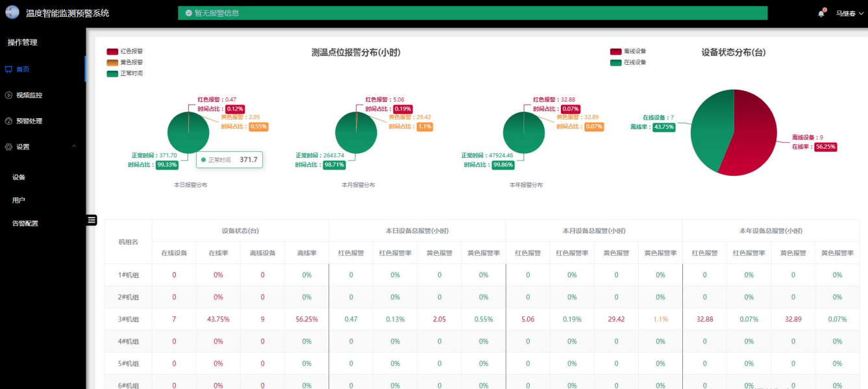Click the video monitoring play icon
The image size is (868, 389).
pos(8,95)
